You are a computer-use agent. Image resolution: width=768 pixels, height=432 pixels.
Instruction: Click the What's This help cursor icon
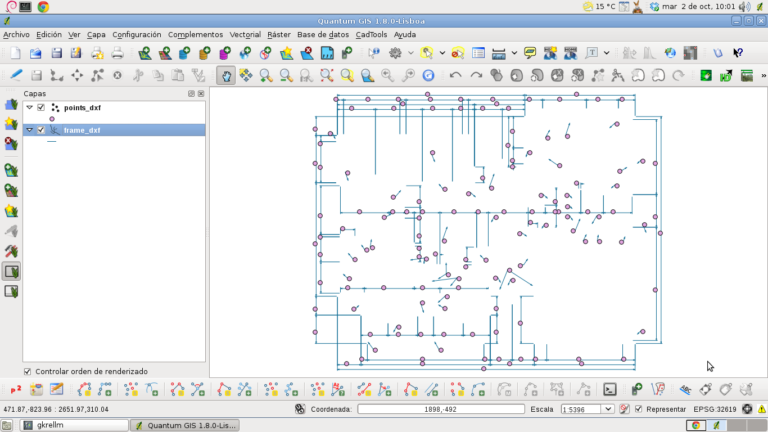pyautogui.click(x=738, y=53)
